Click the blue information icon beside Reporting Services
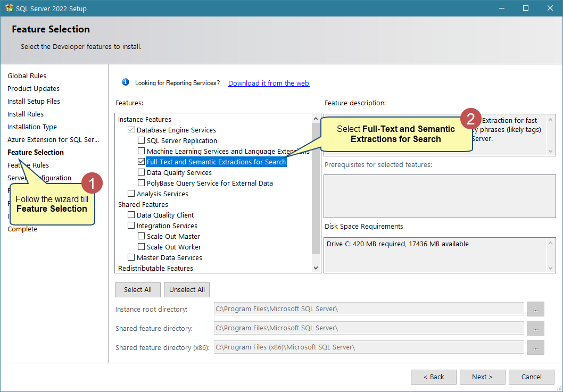 click(125, 82)
